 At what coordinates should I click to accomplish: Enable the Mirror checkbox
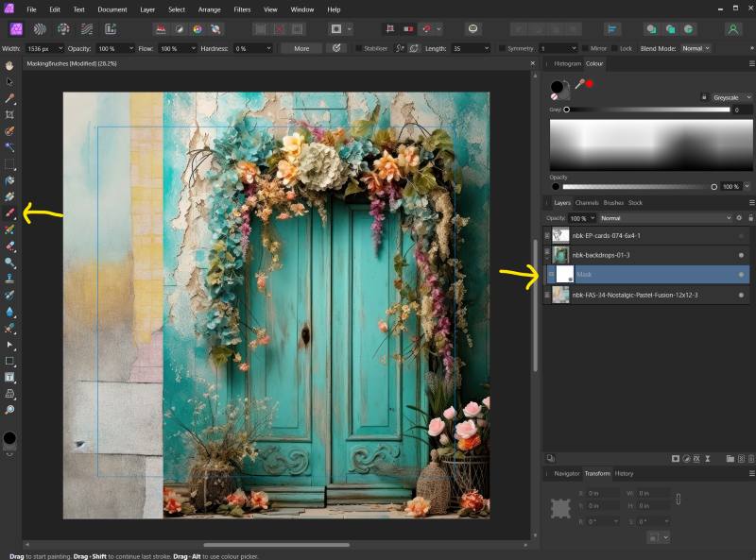click(x=585, y=48)
